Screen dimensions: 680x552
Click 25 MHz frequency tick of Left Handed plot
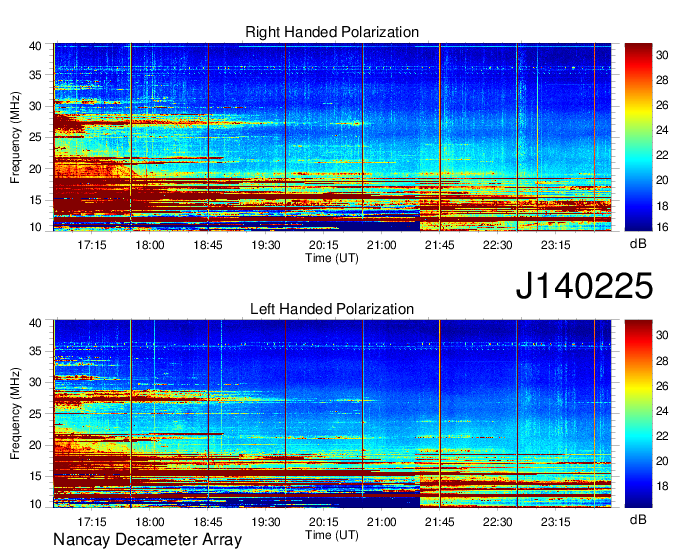(x=35, y=414)
